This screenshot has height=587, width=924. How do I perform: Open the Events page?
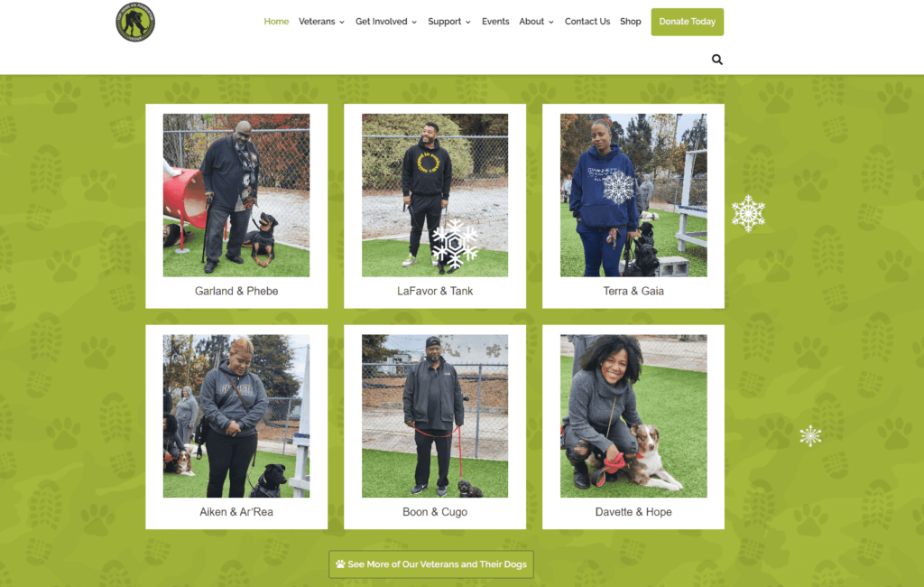(x=495, y=22)
